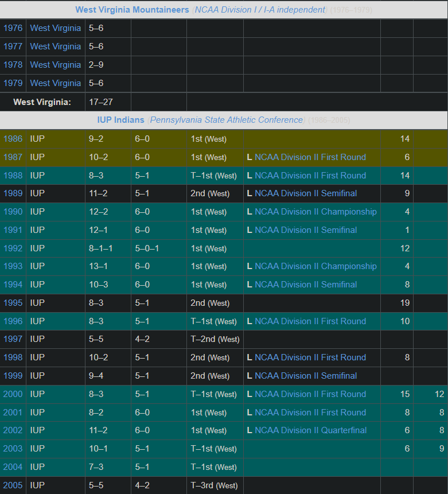Click the 1987 season year link
This screenshot has height=494, width=448.
(x=13, y=157)
